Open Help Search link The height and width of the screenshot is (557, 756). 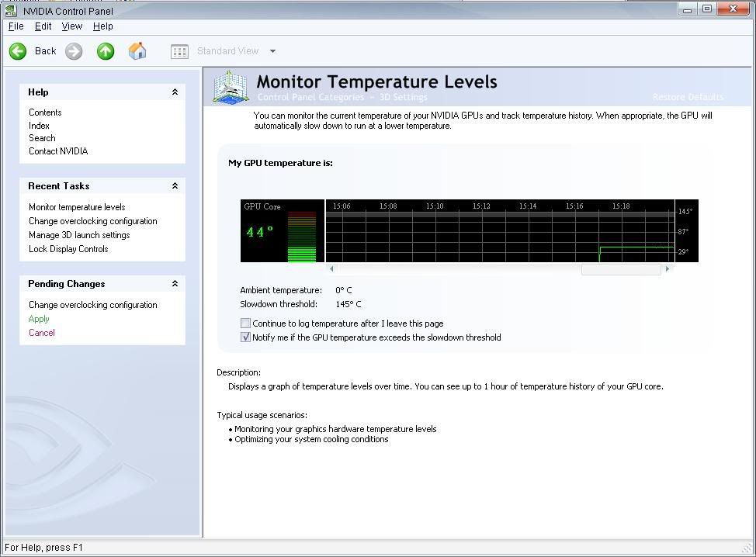point(42,138)
